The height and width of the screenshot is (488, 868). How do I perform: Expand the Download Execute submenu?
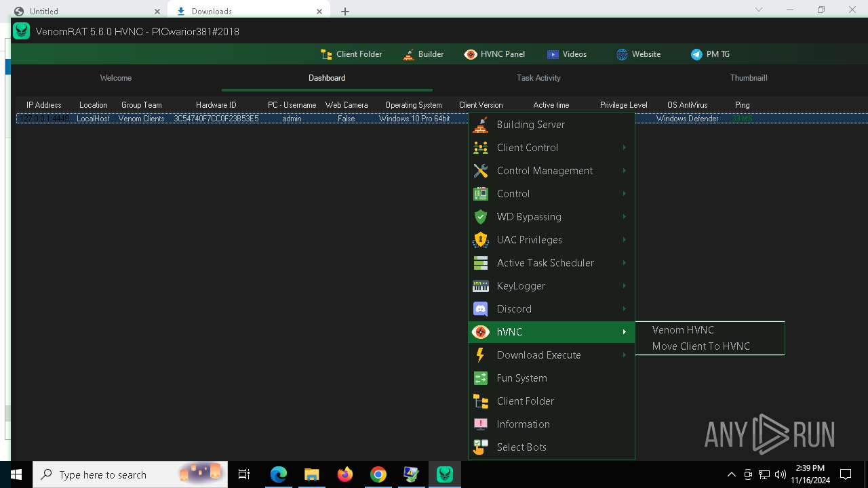(624, 355)
